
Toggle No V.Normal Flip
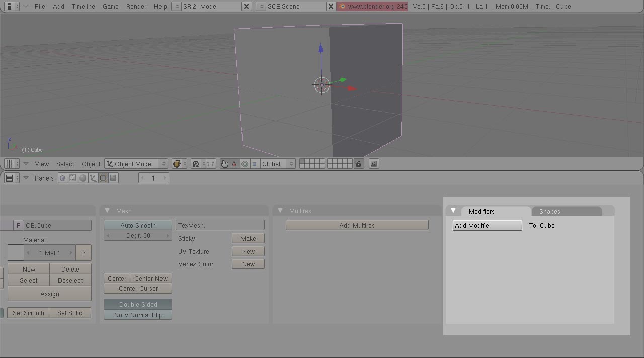tap(138, 315)
